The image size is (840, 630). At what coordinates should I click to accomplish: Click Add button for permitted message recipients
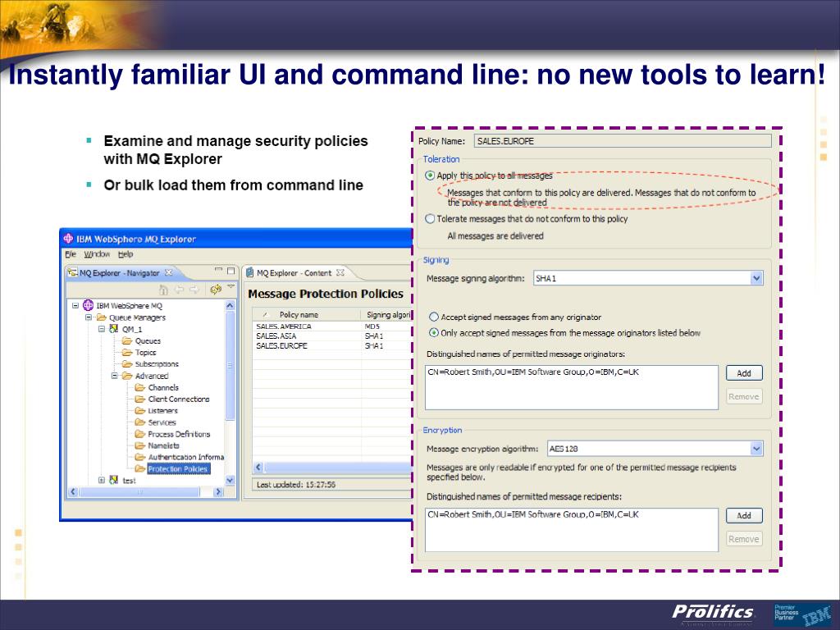tap(744, 515)
